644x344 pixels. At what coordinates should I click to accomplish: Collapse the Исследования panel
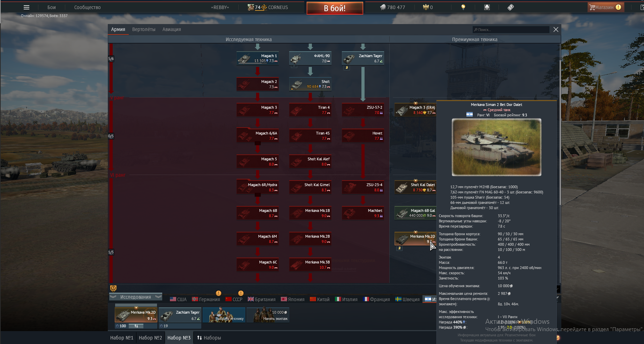coord(136,297)
